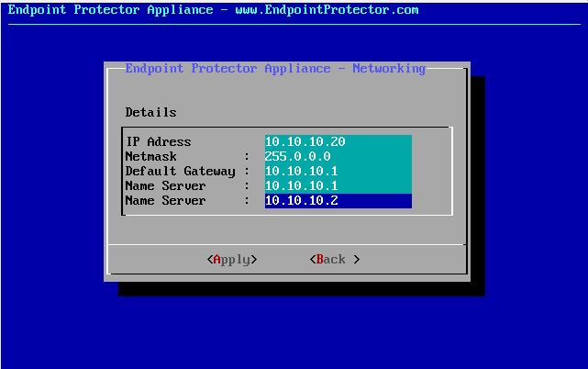Select the Default Gateway label
This screenshot has width=588, height=369.
[x=180, y=171]
